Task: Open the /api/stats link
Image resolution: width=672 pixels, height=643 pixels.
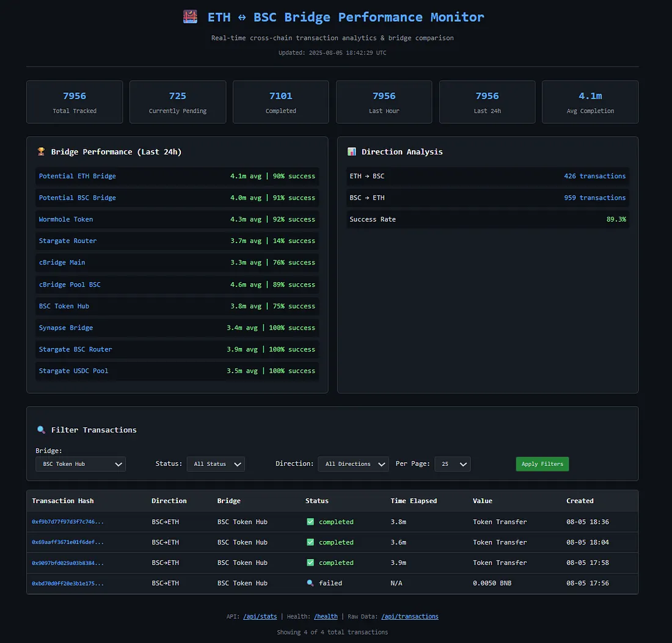Action: click(x=260, y=617)
